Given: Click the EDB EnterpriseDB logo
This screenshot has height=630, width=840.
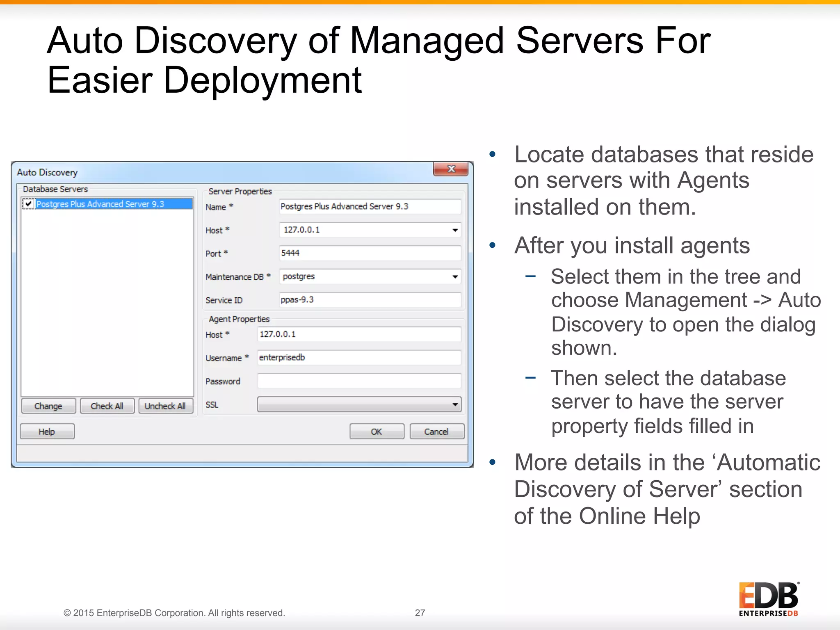Looking at the screenshot, I should pos(769,599).
